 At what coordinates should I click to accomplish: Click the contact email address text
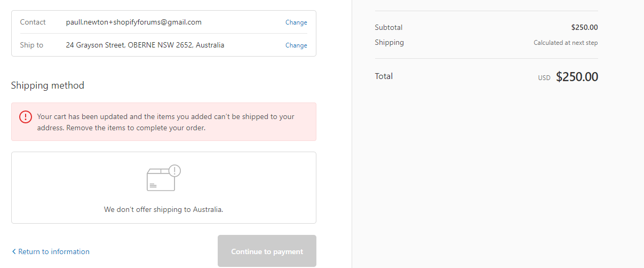pos(134,22)
